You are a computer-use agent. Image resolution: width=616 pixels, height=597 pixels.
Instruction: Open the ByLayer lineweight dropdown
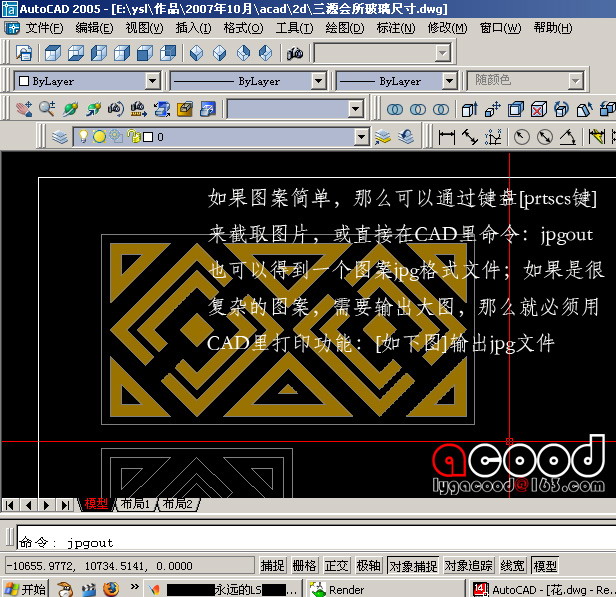[x=449, y=81]
